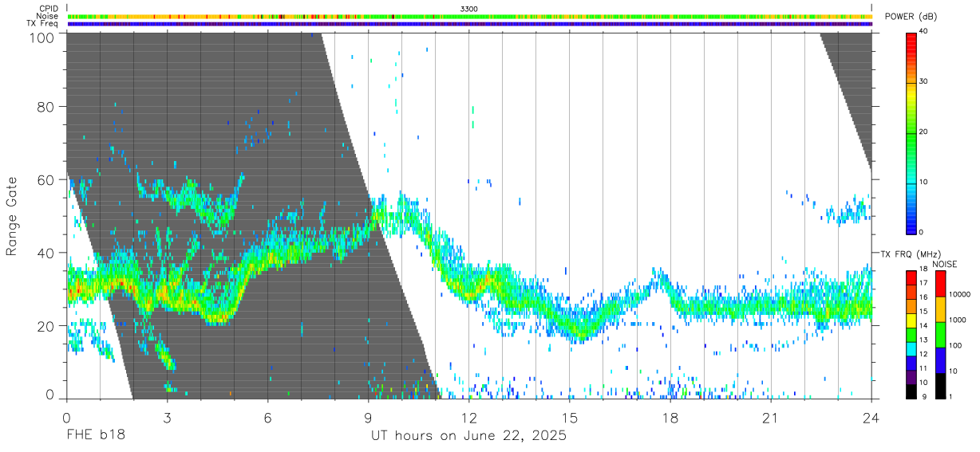Click the POWER (dB) colorbar title

pos(911,16)
